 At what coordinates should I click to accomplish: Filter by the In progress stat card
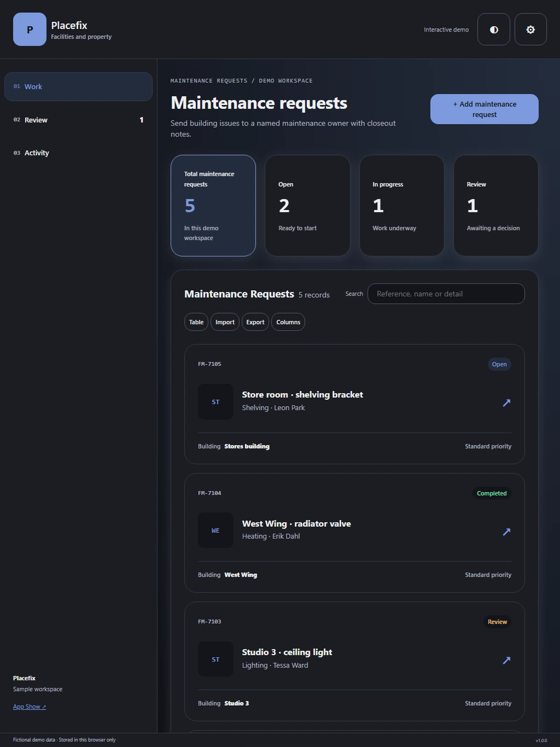402,205
